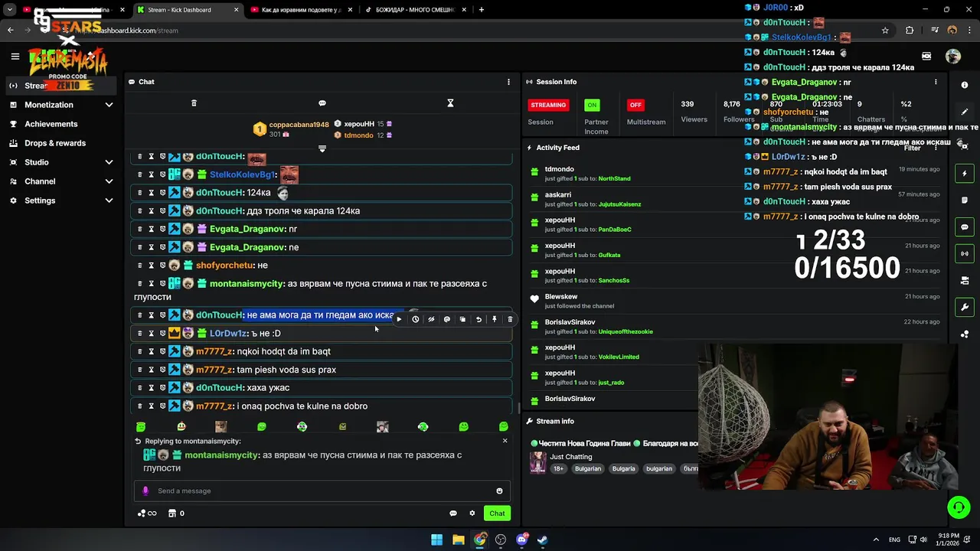
Task: Click the document note icon on right rail
Action: click(965, 201)
